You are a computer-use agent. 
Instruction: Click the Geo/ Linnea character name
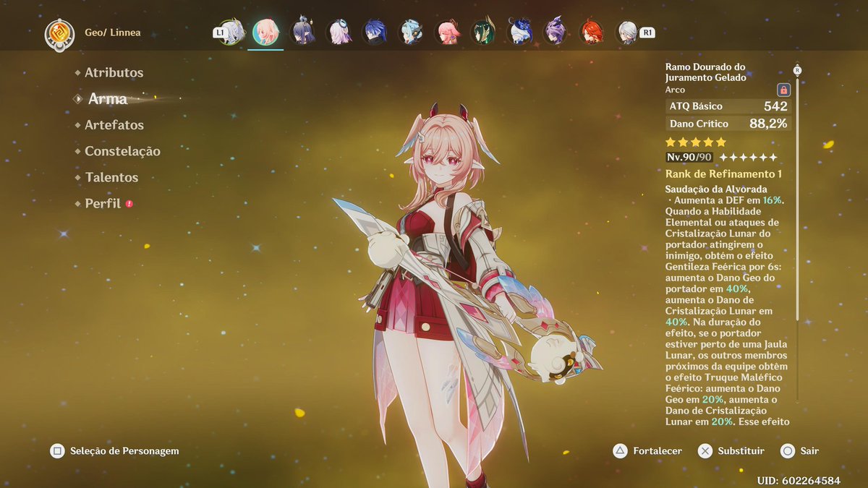[112, 33]
